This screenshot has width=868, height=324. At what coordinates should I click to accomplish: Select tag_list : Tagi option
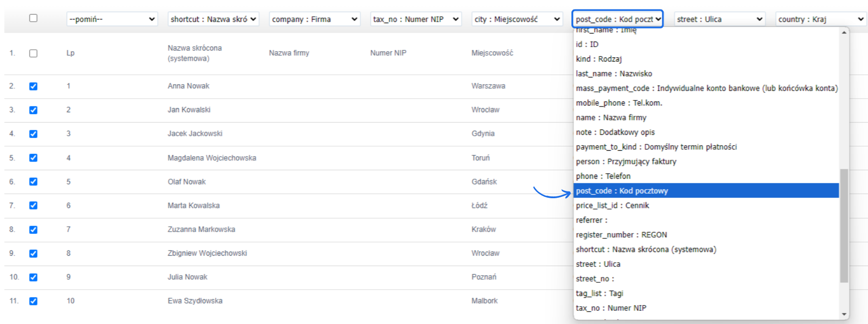point(706,293)
